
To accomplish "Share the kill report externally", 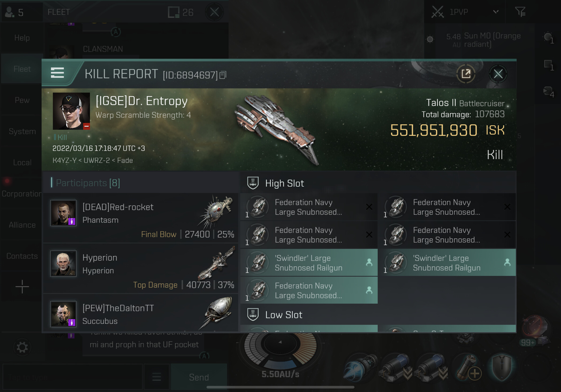I will [466, 74].
